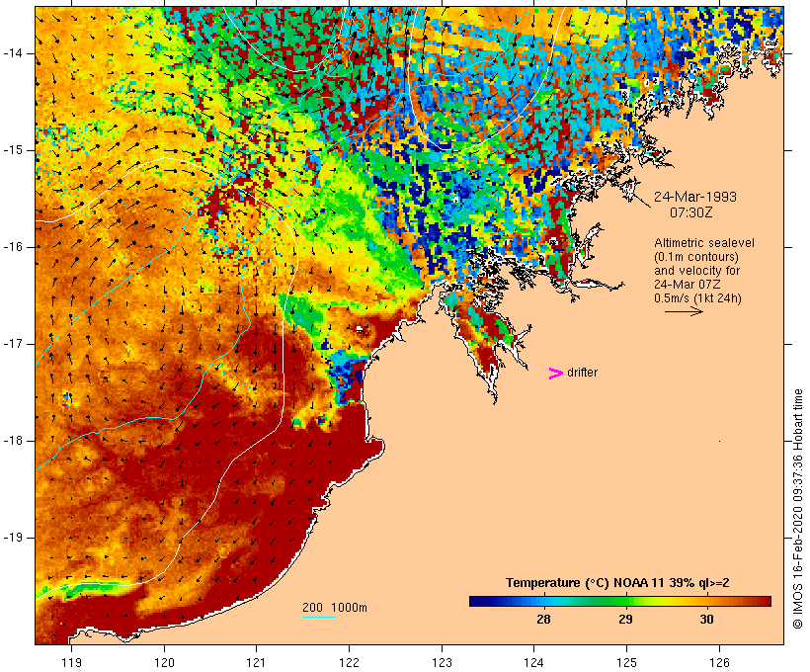The height and width of the screenshot is (672, 810).
Task: Click the magenta drifter marker symbol
Action: [x=556, y=373]
